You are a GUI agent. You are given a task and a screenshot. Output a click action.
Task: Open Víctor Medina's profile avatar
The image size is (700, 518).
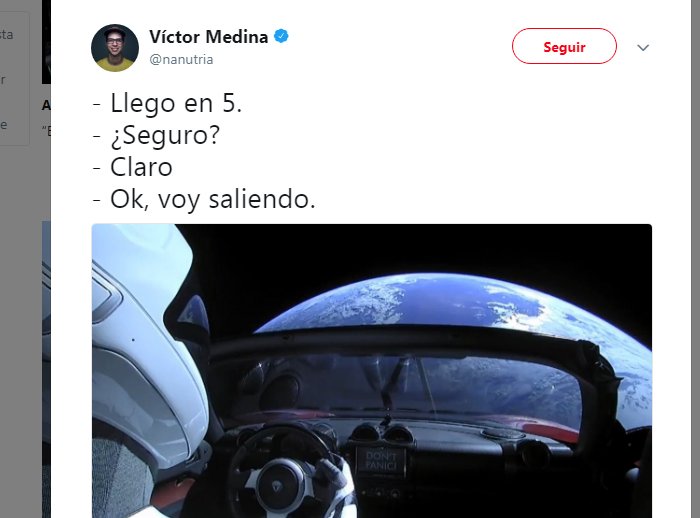click(x=115, y=48)
